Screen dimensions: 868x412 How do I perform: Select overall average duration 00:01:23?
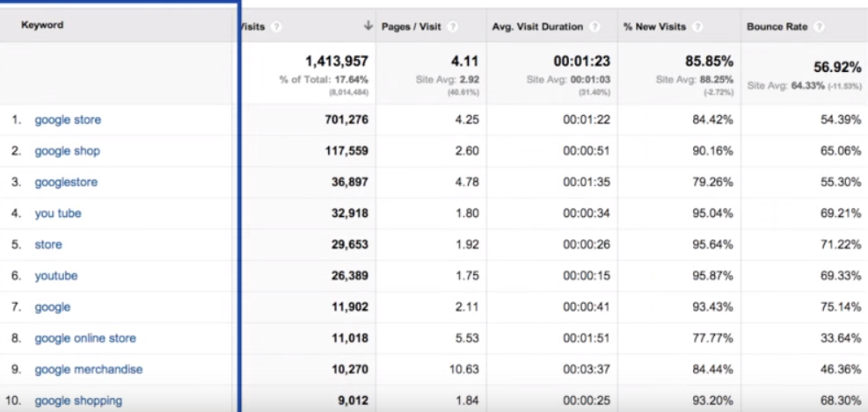pyautogui.click(x=582, y=61)
